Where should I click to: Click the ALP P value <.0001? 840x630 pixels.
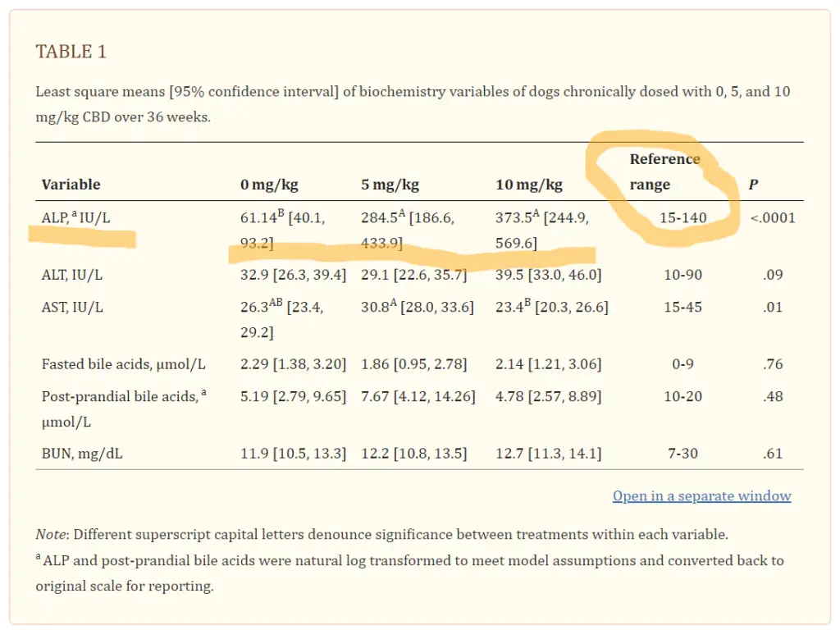pos(773,218)
